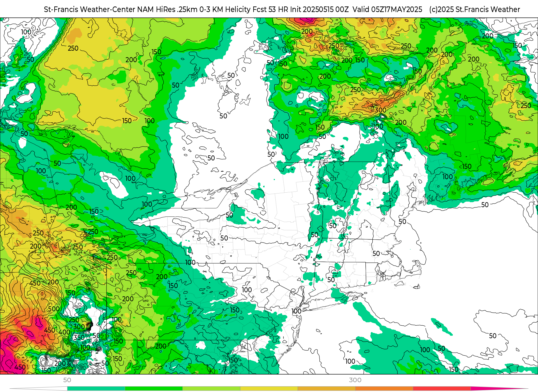Pick the yellow segment of the color legend
This screenshot has height=392, width=538.
click(269, 389)
